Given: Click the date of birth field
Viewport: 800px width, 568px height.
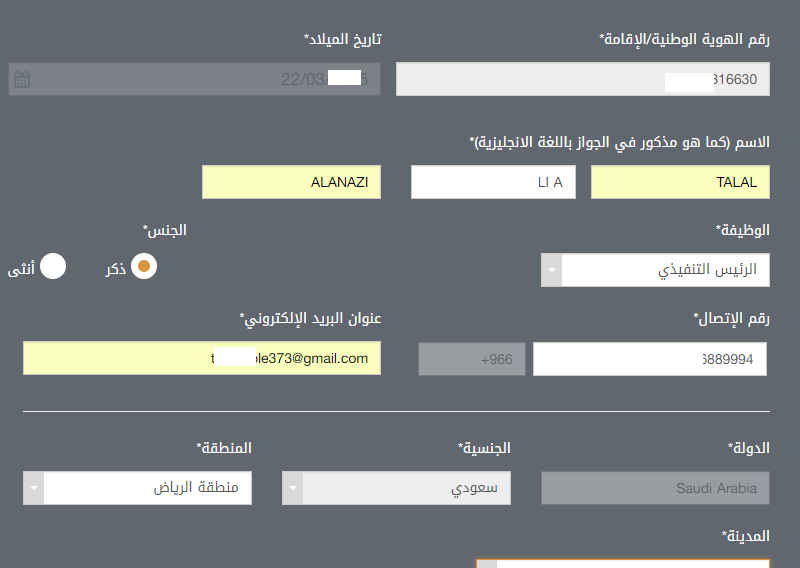Looking at the screenshot, I should coord(194,79).
